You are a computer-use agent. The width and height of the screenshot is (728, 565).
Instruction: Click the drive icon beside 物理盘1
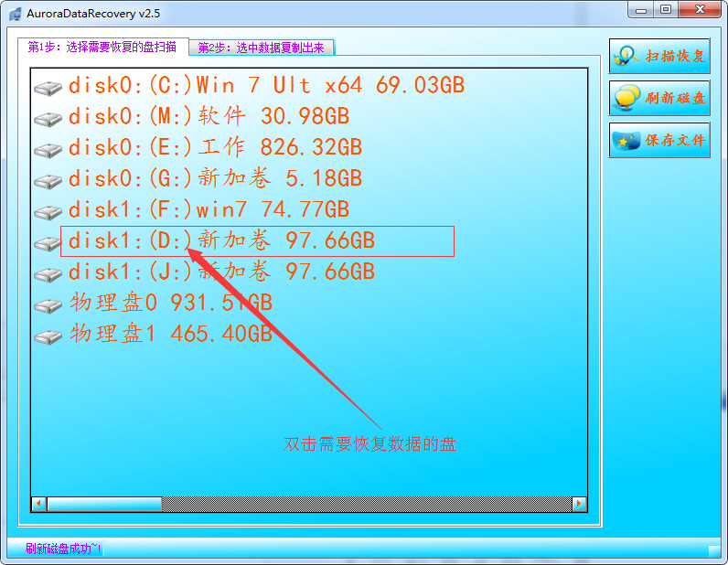[x=48, y=336]
